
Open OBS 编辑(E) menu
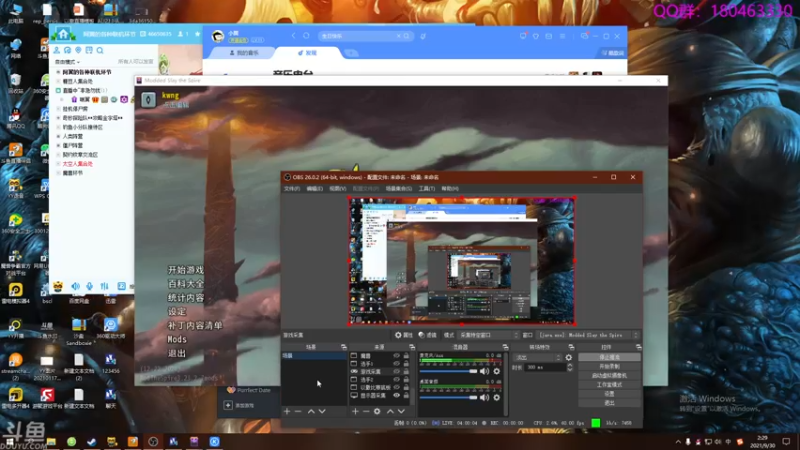click(314, 189)
